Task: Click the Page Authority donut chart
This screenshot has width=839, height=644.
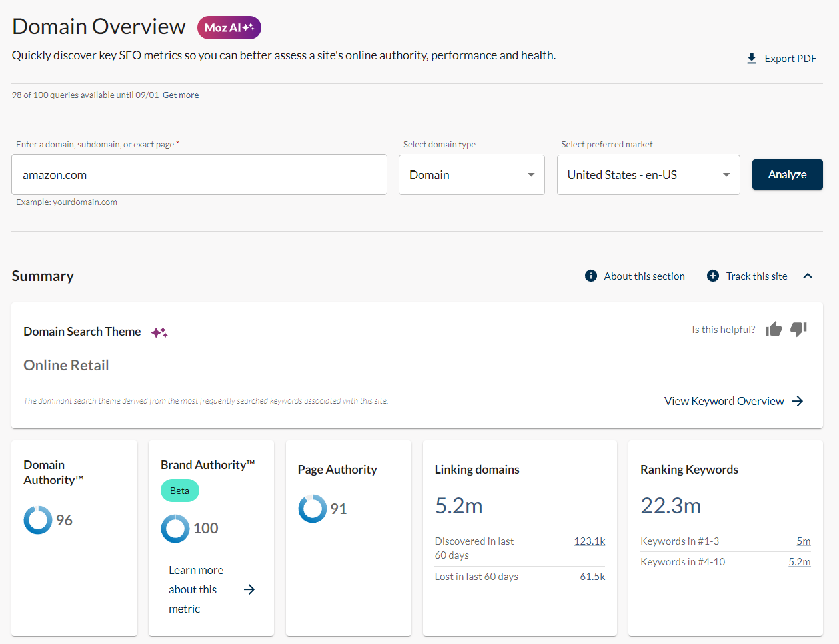Action: click(x=313, y=509)
